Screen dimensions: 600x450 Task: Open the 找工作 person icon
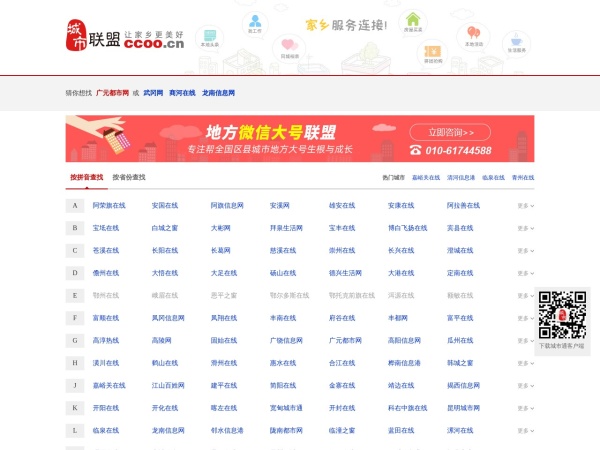click(256, 22)
